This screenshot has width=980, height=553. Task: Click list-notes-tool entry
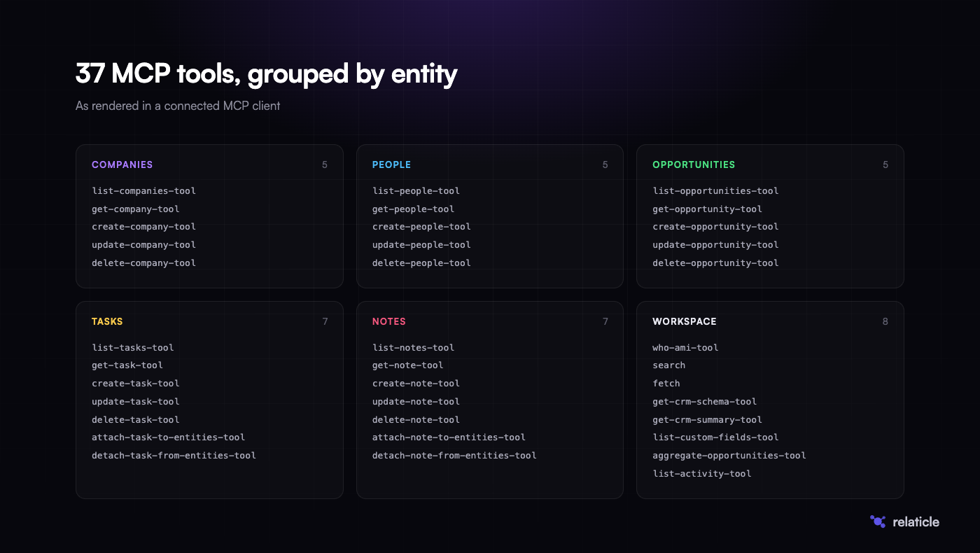(x=413, y=348)
